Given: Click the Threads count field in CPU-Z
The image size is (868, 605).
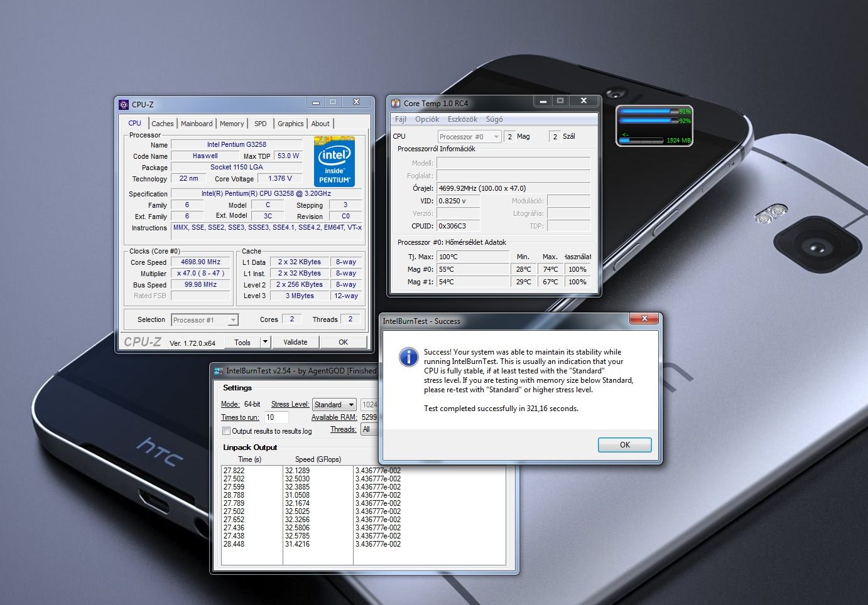Looking at the screenshot, I should pyautogui.click(x=350, y=319).
